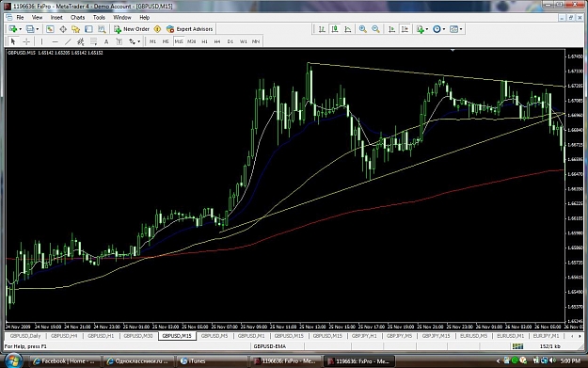
Task: Toggle Expert Advisors on or off
Action: (190, 29)
